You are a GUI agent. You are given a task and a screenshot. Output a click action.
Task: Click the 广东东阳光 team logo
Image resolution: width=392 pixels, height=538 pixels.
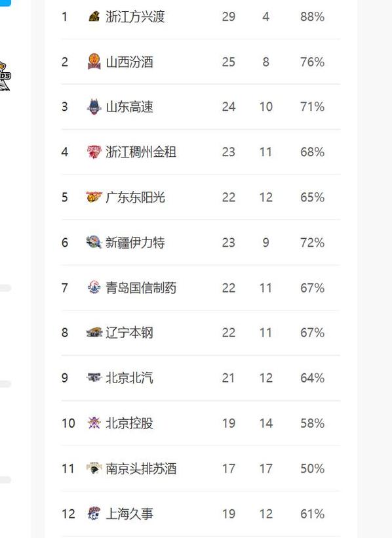pyautogui.click(x=92, y=197)
